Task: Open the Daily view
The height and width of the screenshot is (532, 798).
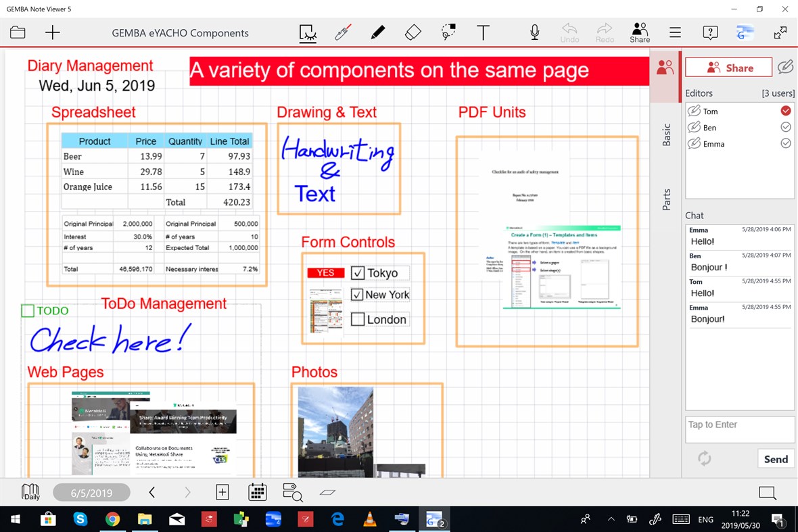Action: point(30,492)
